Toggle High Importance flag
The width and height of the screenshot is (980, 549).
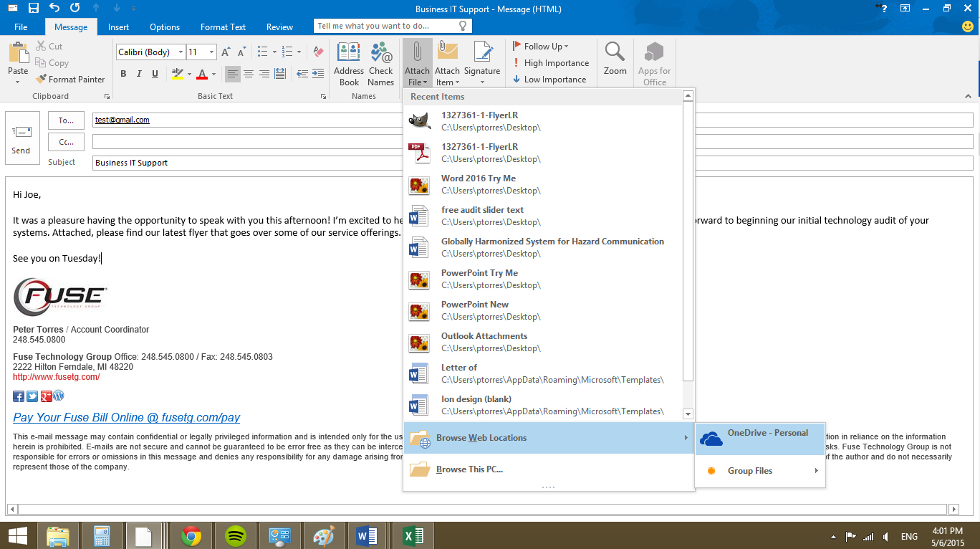[x=550, y=63]
